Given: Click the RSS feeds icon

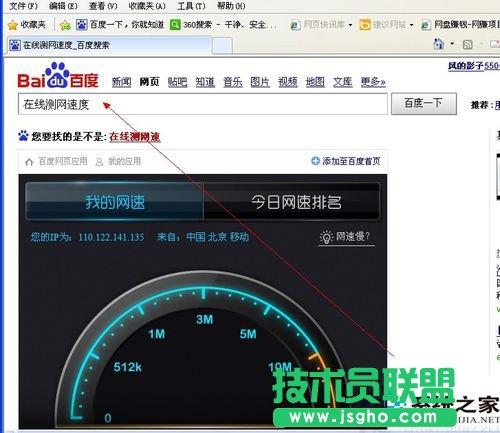Looking at the screenshot, I should click(x=468, y=44).
